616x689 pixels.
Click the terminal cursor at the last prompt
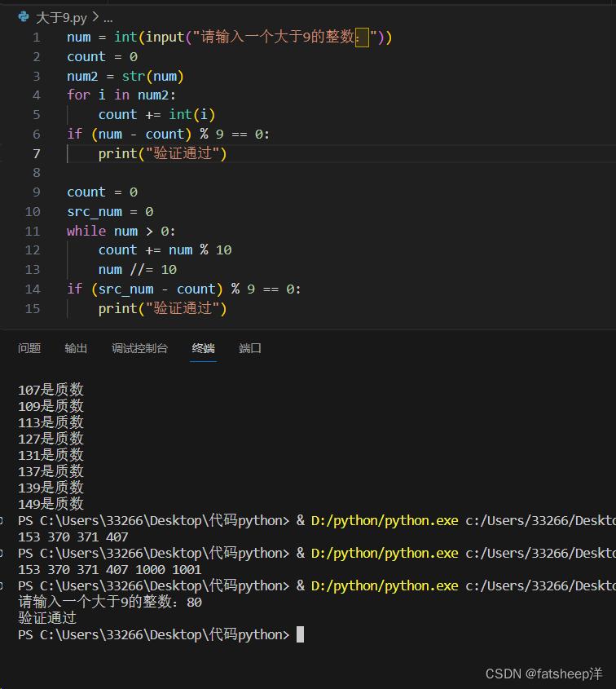[301, 634]
